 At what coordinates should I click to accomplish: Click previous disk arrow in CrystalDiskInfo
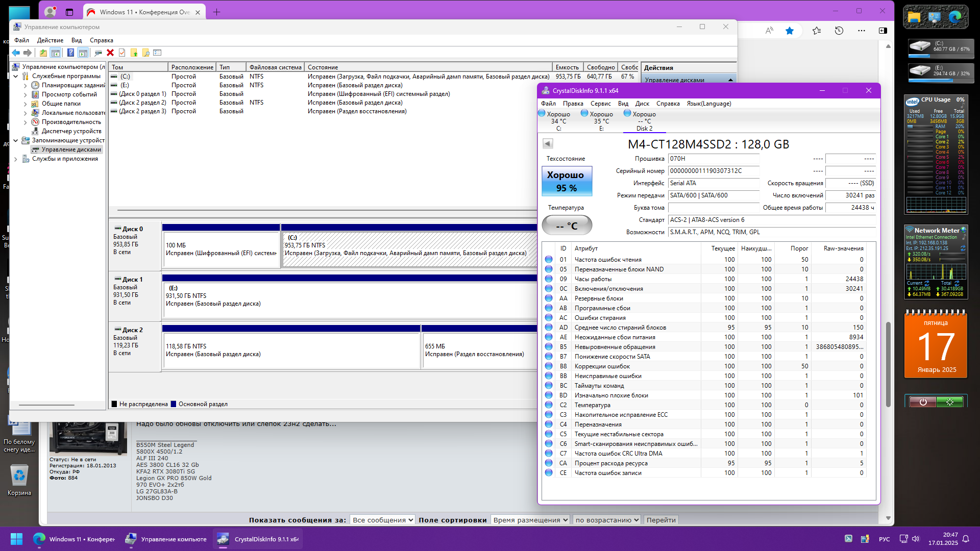click(548, 144)
